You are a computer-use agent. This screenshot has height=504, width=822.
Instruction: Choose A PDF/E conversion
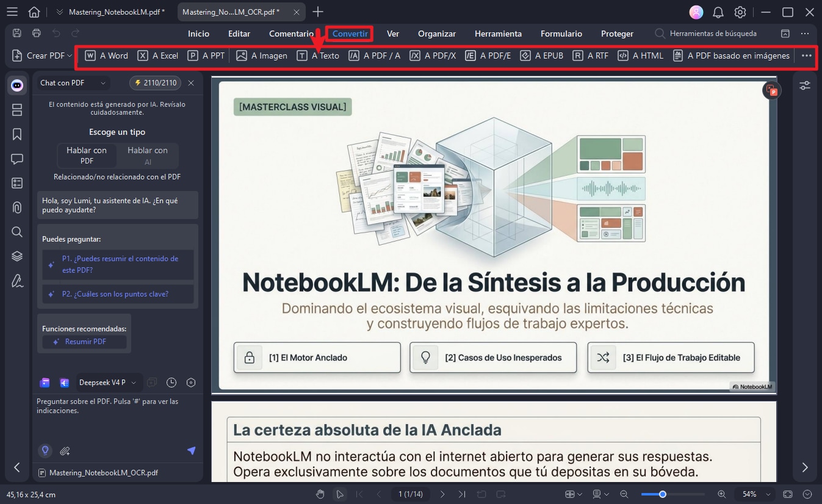488,56
